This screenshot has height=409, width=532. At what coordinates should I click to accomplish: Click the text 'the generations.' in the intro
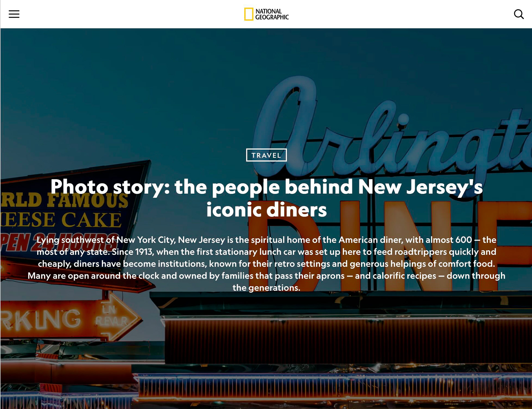pyautogui.click(x=266, y=288)
